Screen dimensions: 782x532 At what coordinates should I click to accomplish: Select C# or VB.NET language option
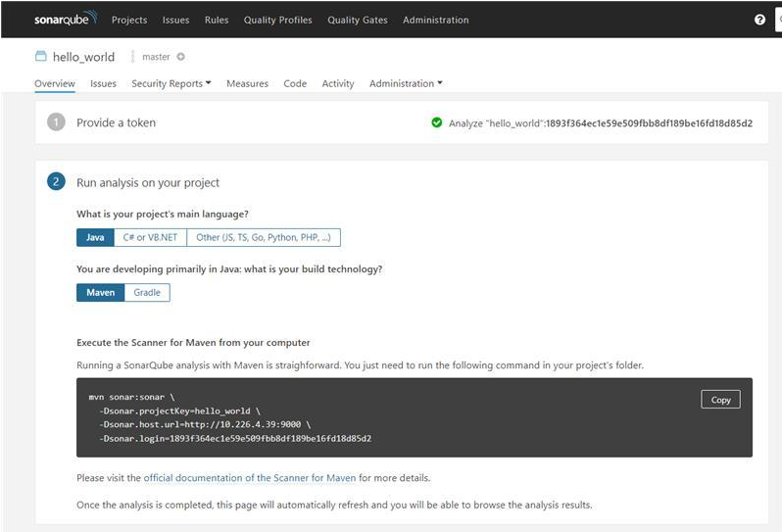(150, 237)
